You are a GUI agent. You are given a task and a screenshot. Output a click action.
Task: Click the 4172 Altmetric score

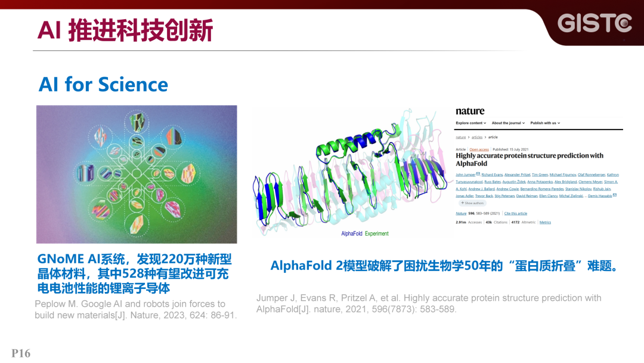click(x=524, y=223)
